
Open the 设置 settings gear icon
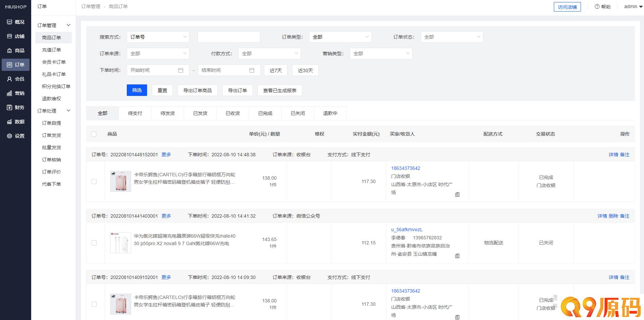9,136
